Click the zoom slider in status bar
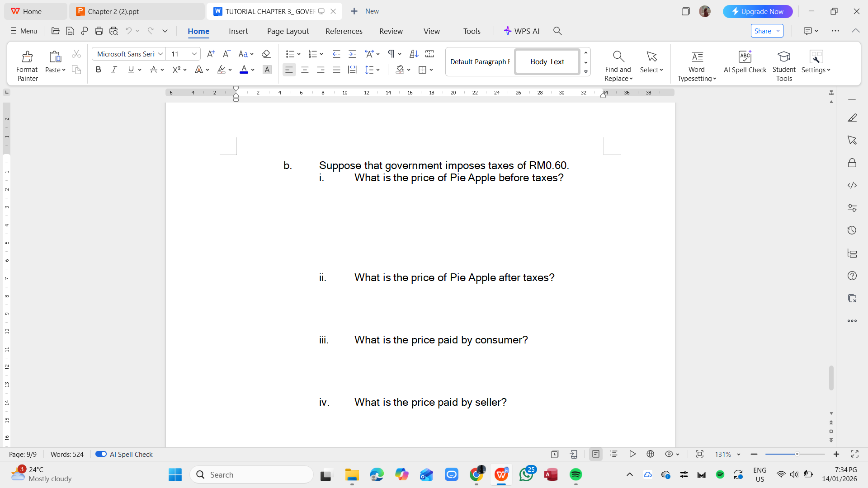The height and width of the screenshot is (488, 868). [x=797, y=454]
